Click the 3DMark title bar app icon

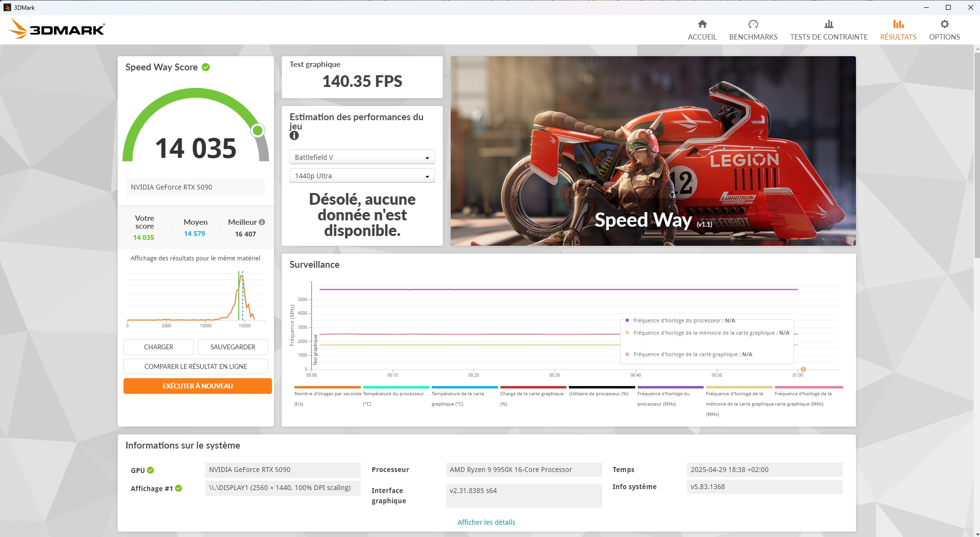(x=7, y=7)
